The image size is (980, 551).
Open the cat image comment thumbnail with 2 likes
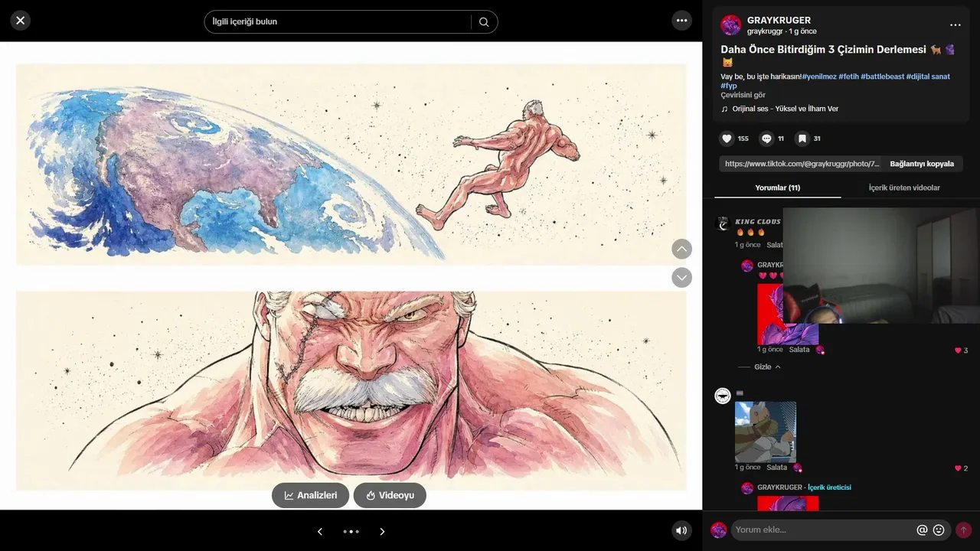pyautogui.click(x=765, y=432)
